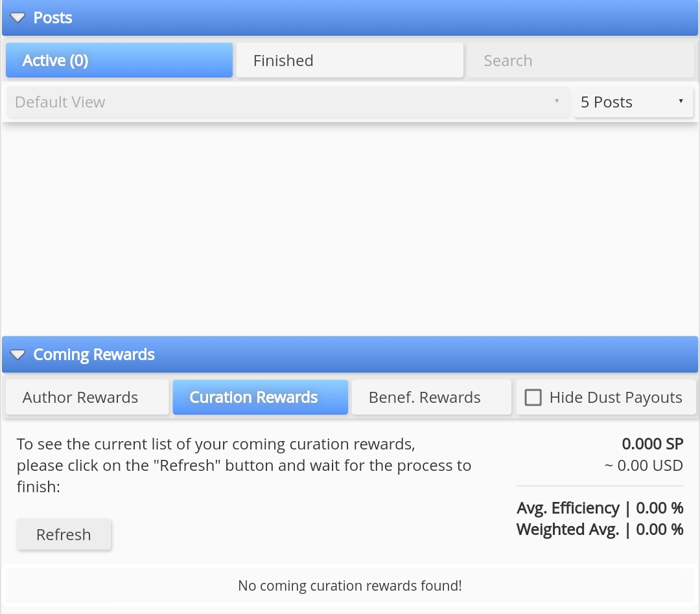Open the Benef. Rewards tab
Screen dimensions: 700x614
click(x=431, y=397)
